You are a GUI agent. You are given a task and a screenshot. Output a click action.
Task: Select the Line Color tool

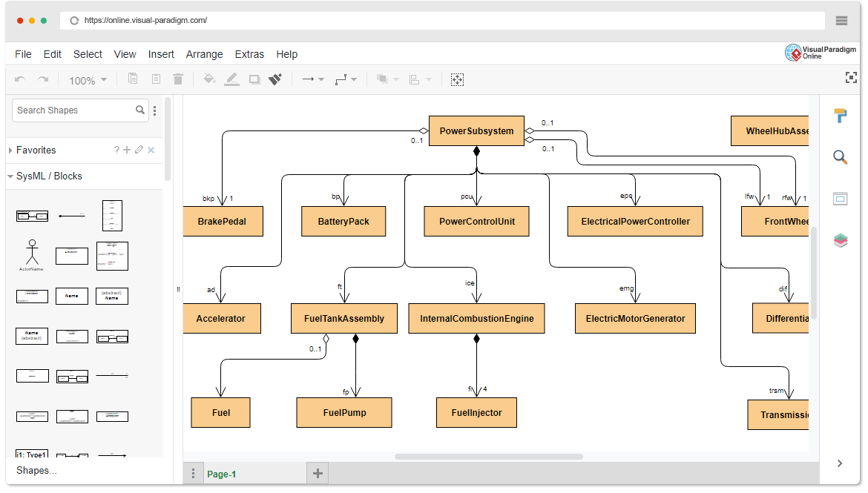click(x=231, y=79)
